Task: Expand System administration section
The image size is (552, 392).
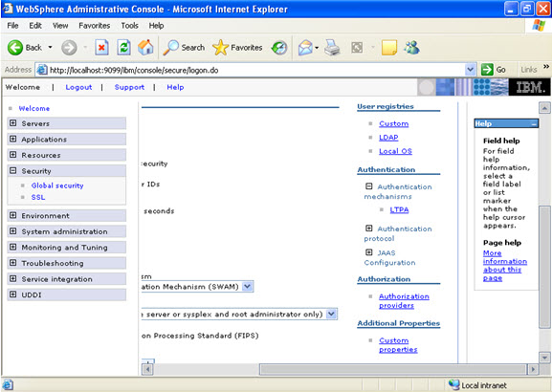Action: coord(13,231)
